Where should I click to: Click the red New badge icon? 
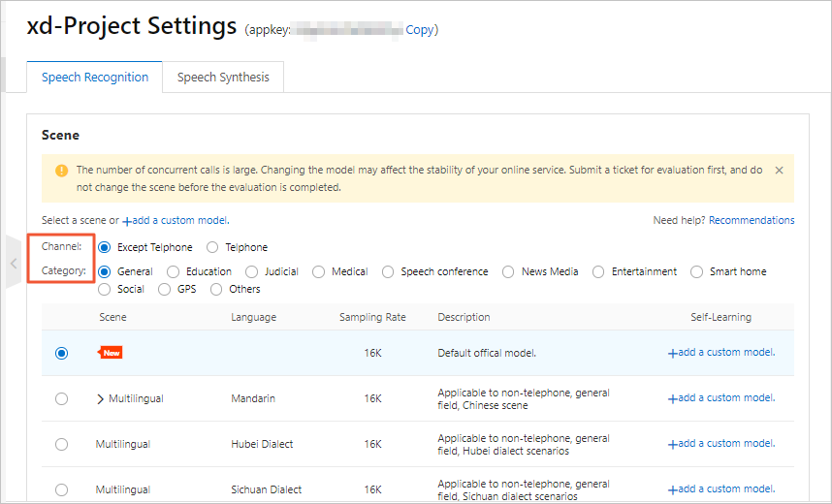(111, 353)
